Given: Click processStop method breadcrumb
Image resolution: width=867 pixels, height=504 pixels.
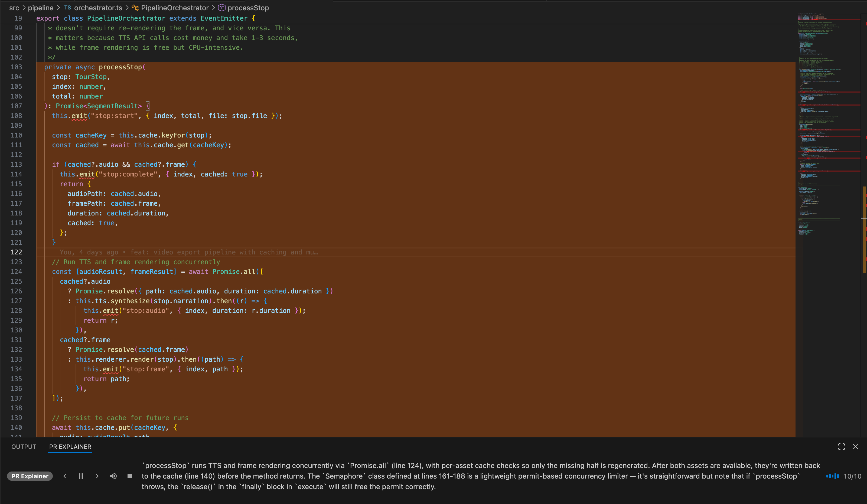Looking at the screenshot, I should click(x=248, y=8).
